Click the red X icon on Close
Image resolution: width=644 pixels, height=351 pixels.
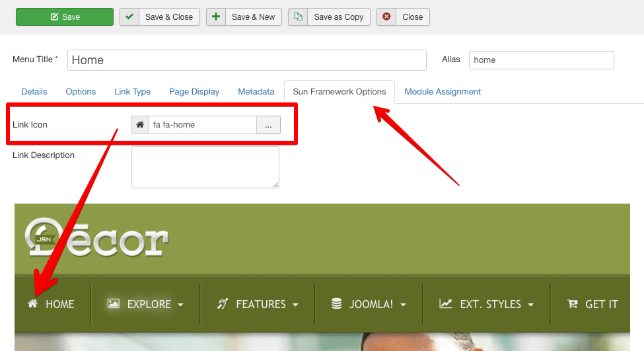point(386,17)
